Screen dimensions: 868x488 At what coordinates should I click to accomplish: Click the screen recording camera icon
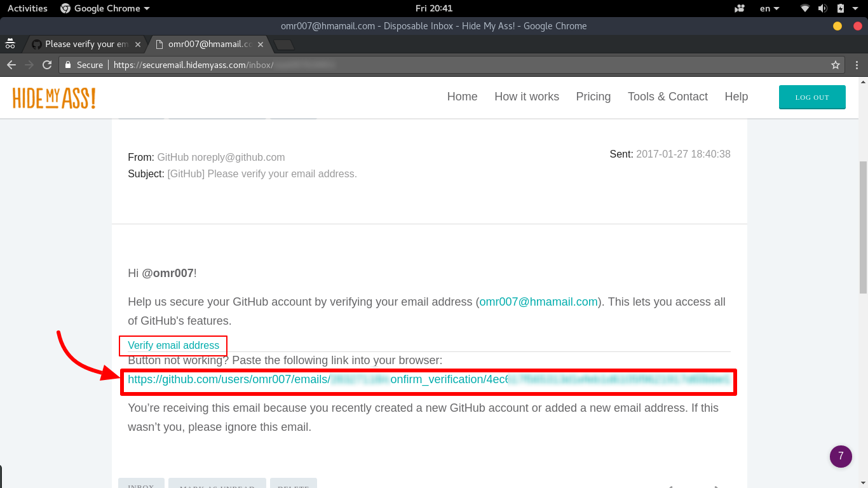[x=739, y=8]
